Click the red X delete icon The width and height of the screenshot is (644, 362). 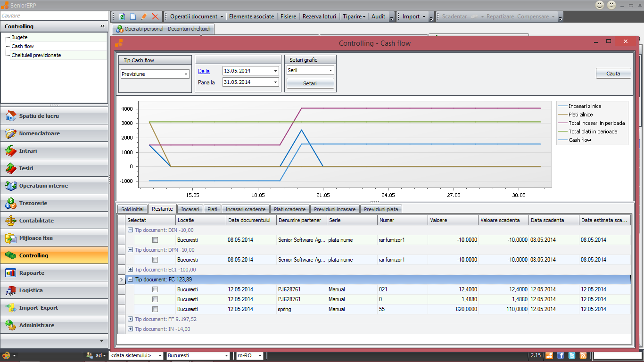coord(155,16)
